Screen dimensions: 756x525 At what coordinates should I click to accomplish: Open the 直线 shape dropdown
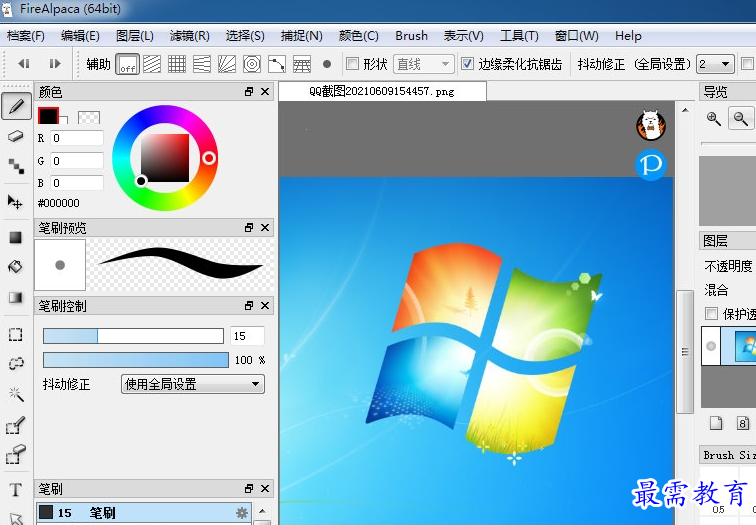coord(423,64)
